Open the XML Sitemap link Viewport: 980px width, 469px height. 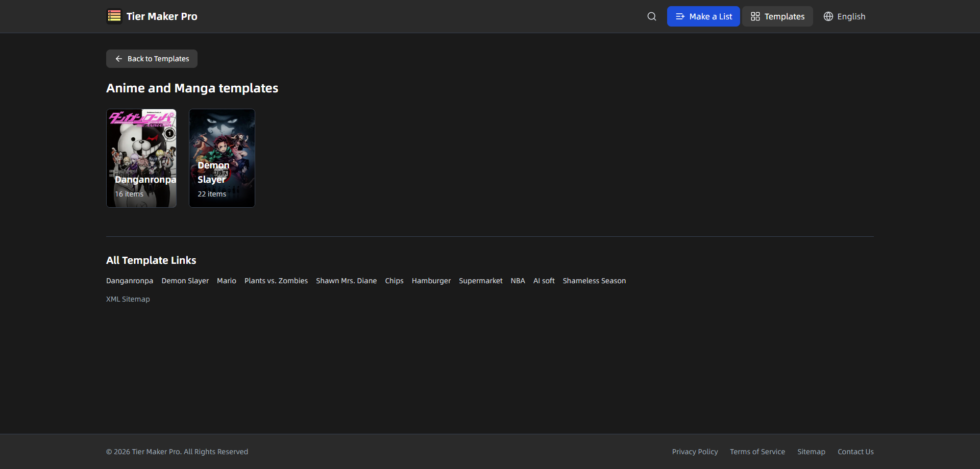coord(128,299)
